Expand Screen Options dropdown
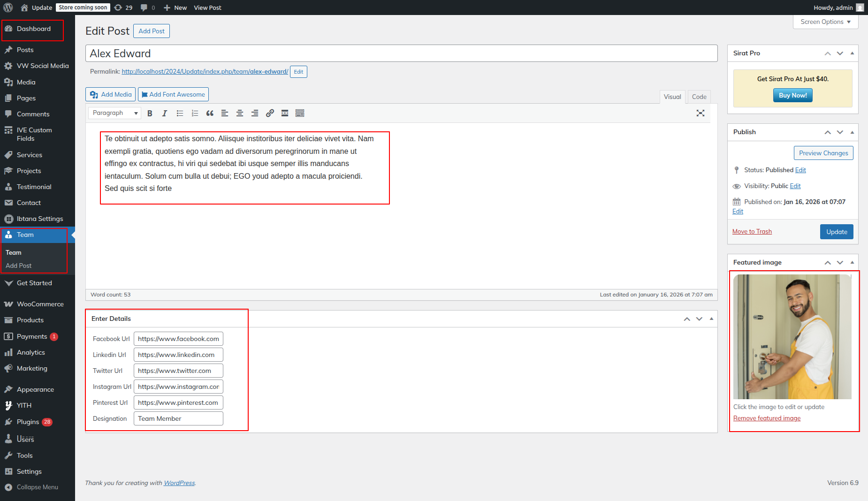Image resolution: width=868 pixels, height=501 pixels. [825, 22]
